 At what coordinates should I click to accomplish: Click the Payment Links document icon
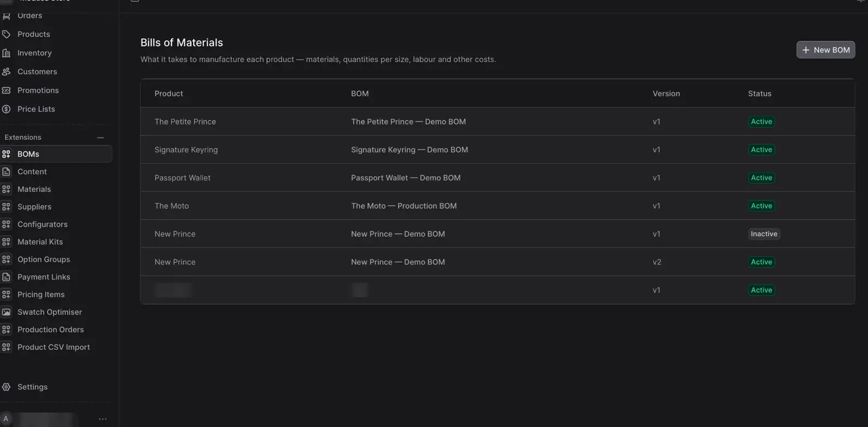6,277
